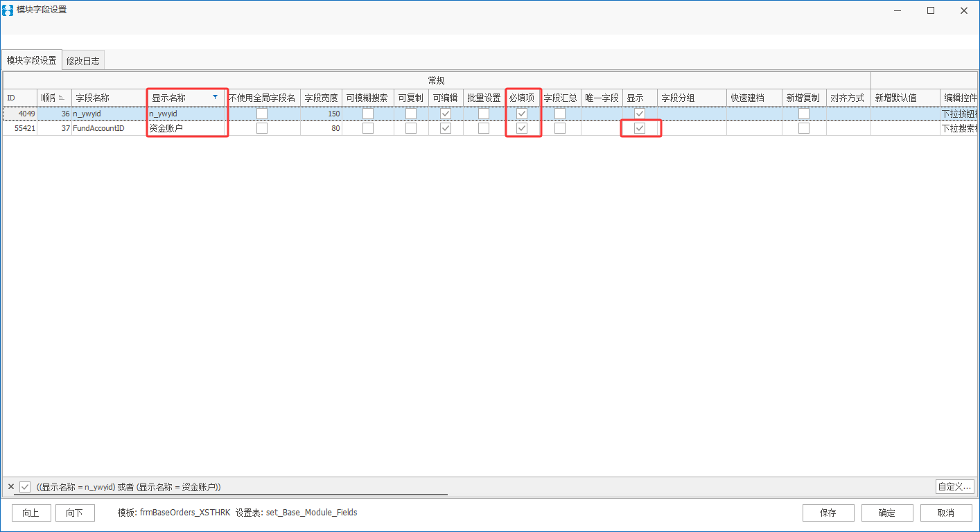Click the ID column header
This screenshot has width=980, height=532.
pyautogui.click(x=19, y=98)
